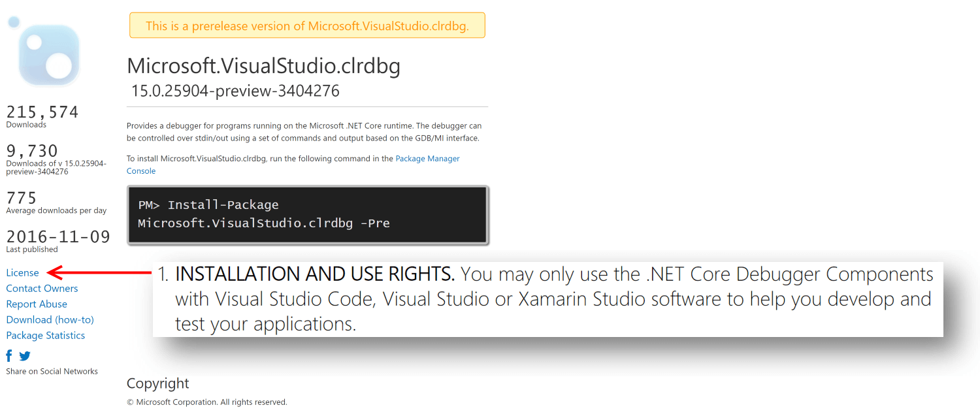Click the Microsoft.VisualStudio.clrdbg package title
Image resolution: width=980 pixels, height=418 pixels.
pos(263,66)
